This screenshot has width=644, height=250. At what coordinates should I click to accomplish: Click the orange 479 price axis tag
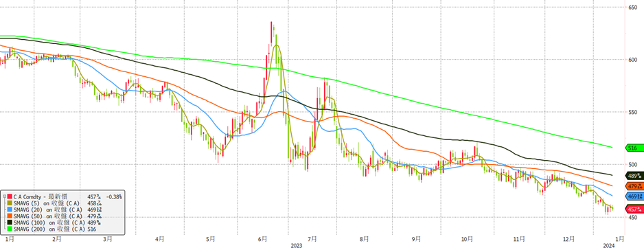point(633,186)
